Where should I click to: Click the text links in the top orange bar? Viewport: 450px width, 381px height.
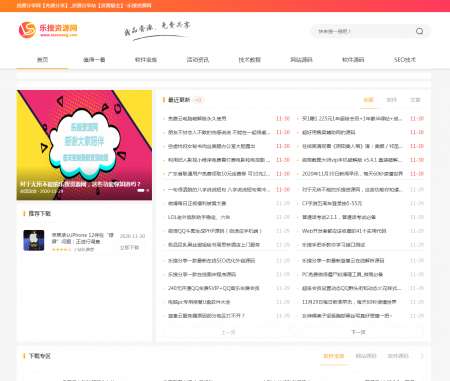tap(84, 6)
